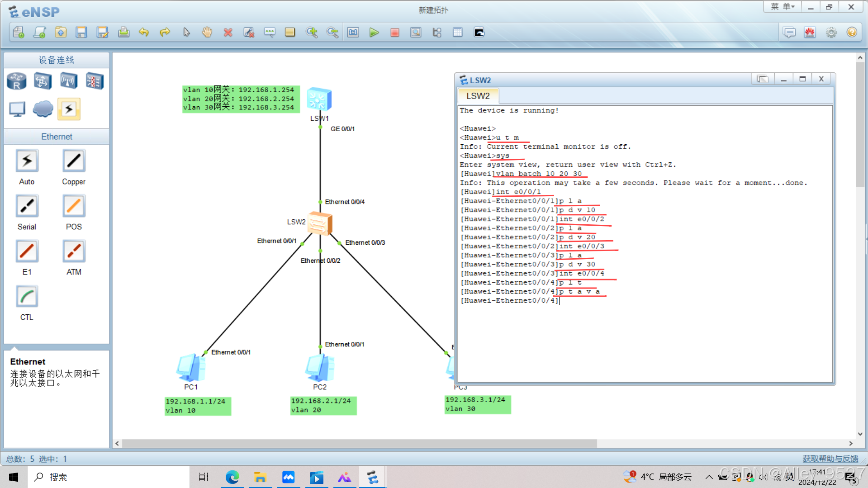Click the eNSP taskbar icon
Screen dimensions: 868x488
coord(373,477)
